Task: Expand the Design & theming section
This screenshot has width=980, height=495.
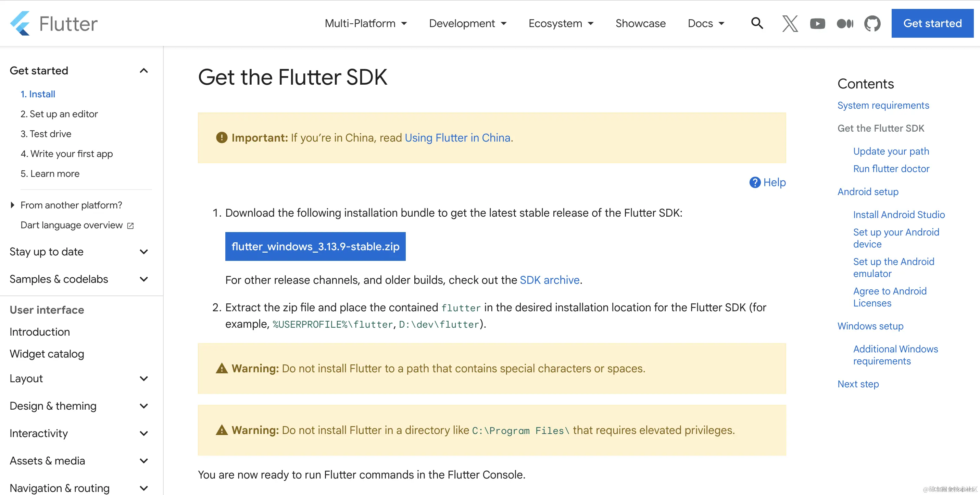Action: [144, 406]
